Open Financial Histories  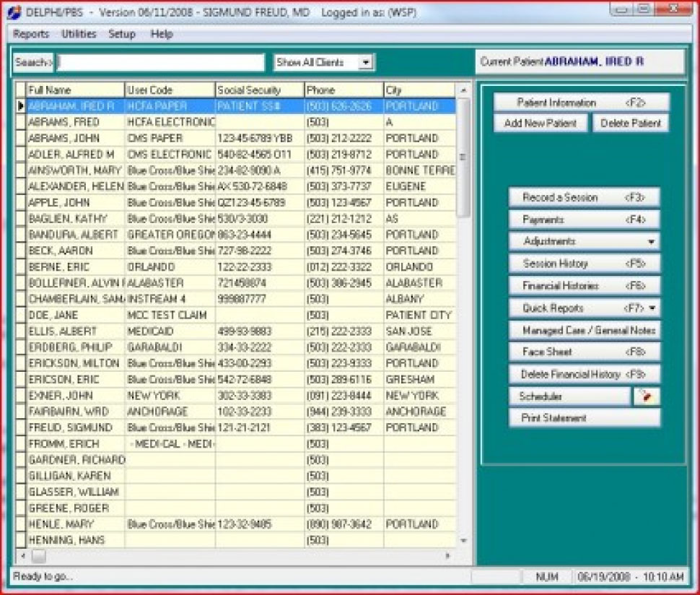click(x=584, y=285)
